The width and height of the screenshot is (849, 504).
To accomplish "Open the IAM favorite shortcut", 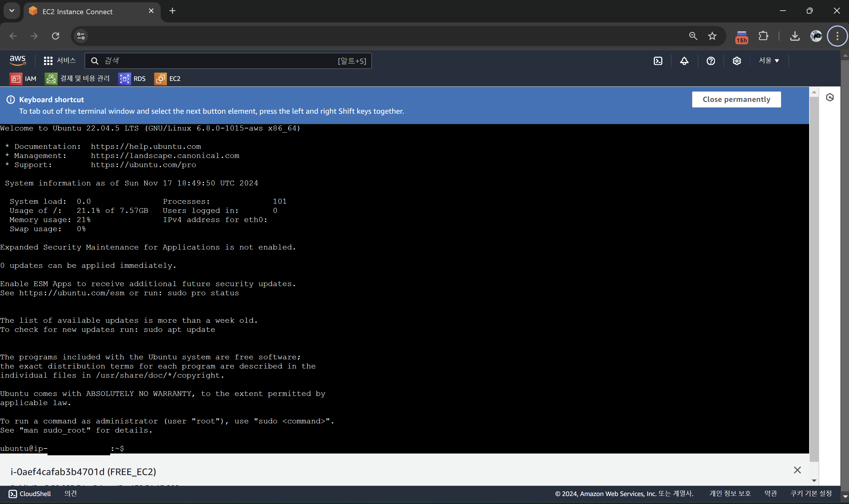I will pyautogui.click(x=23, y=79).
